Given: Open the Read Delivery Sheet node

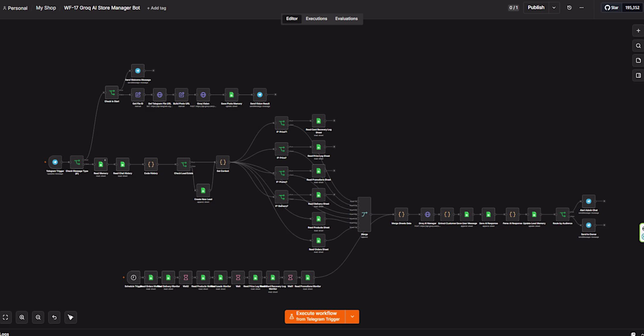Looking at the screenshot, I should pyautogui.click(x=318, y=195).
